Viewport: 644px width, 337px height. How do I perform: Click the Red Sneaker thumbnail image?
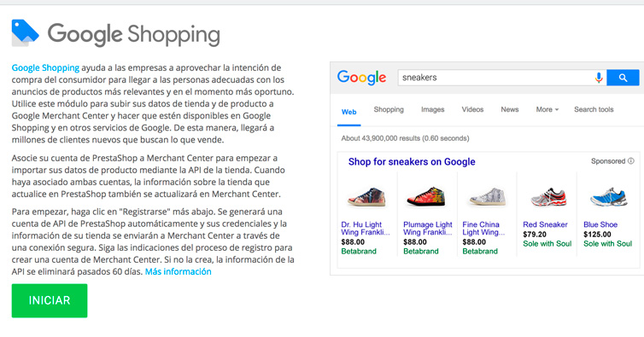click(548, 196)
